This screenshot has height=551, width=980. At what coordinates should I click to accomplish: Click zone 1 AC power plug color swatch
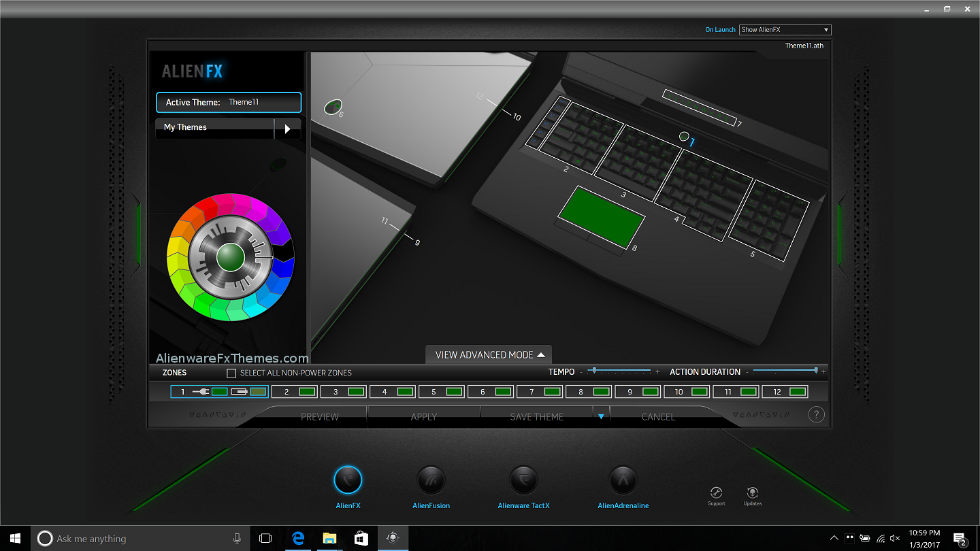coord(219,392)
